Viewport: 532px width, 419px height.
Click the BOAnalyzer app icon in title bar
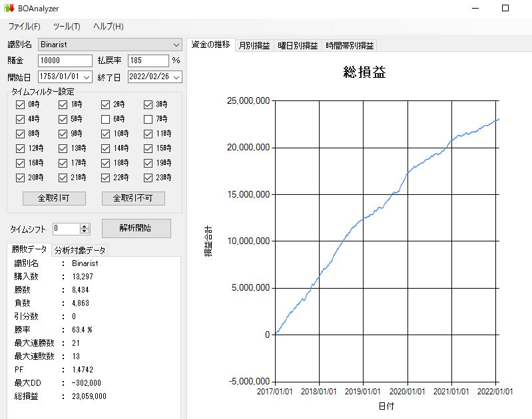[x=9, y=8]
